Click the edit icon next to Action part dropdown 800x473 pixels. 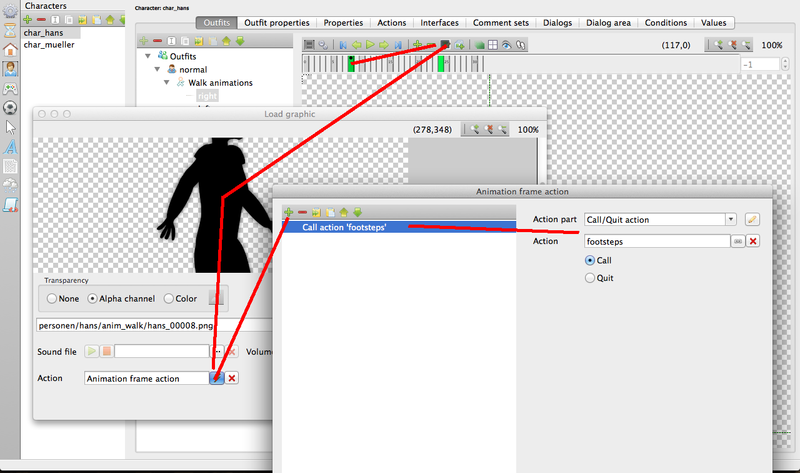click(753, 219)
